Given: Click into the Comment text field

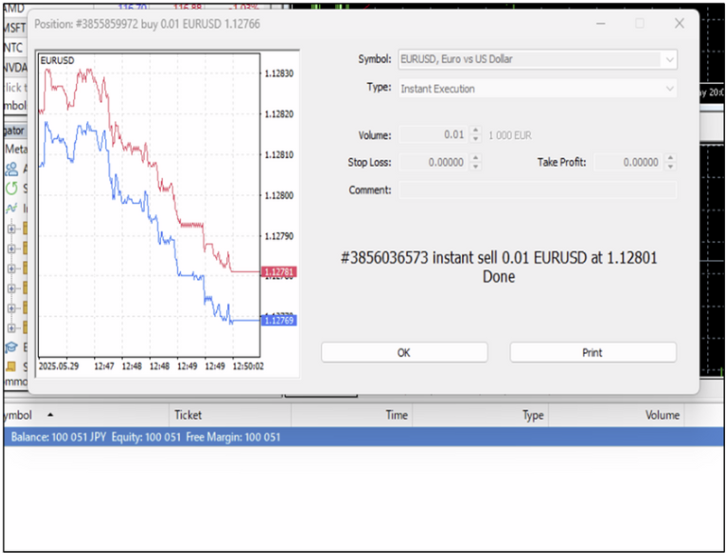Looking at the screenshot, I should (536, 190).
